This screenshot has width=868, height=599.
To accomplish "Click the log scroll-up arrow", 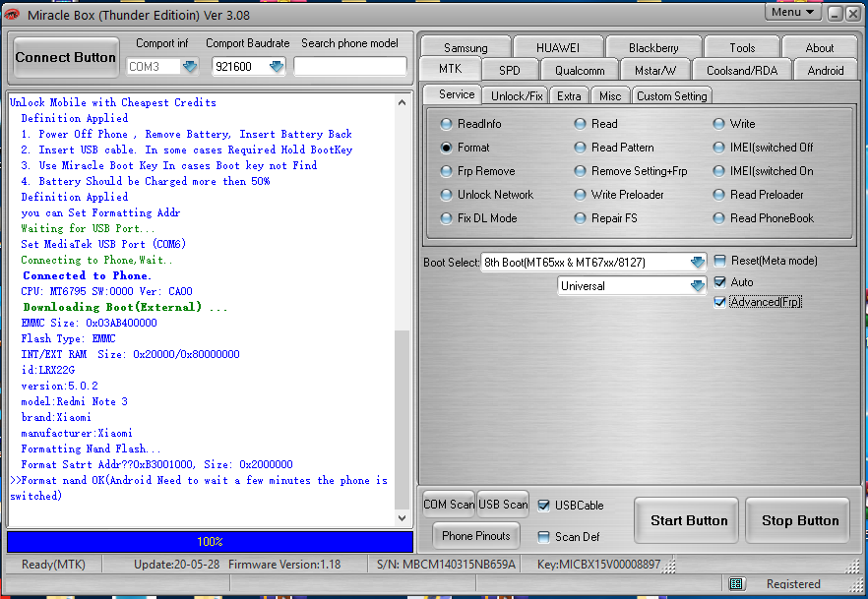I will (x=403, y=102).
